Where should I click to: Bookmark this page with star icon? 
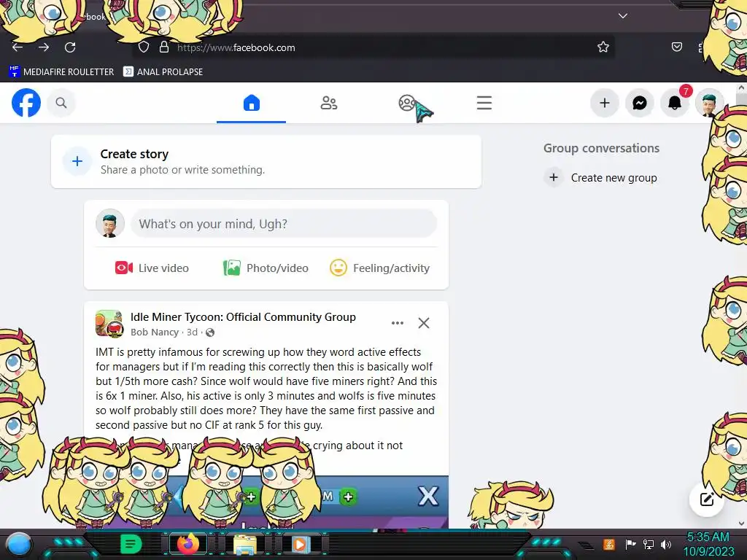[603, 47]
